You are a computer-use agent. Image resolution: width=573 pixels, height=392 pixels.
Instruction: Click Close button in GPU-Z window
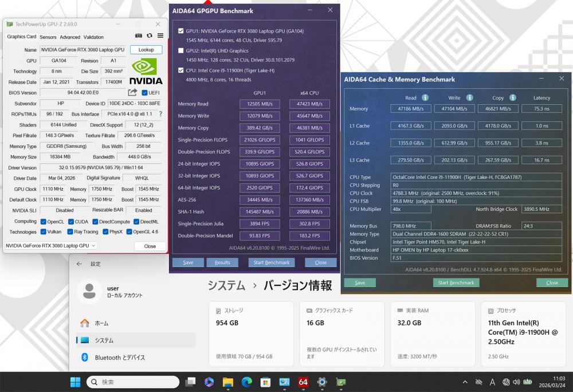coord(150,246)
